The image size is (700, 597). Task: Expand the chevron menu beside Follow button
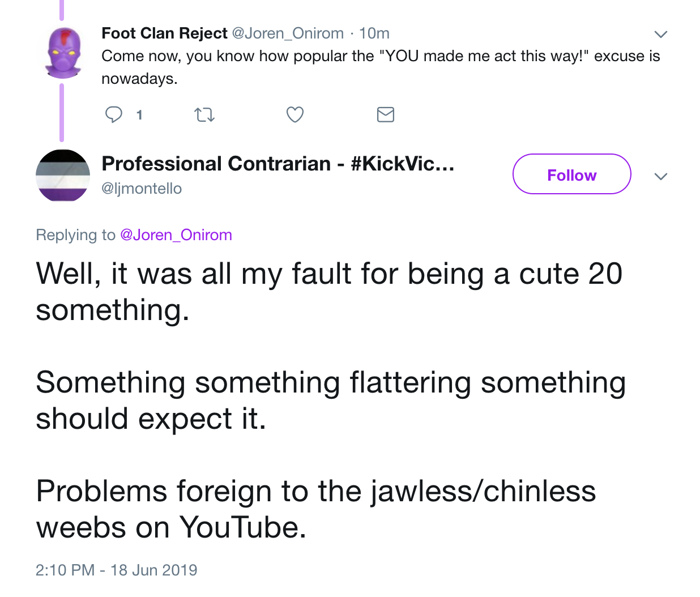(661, 176)
